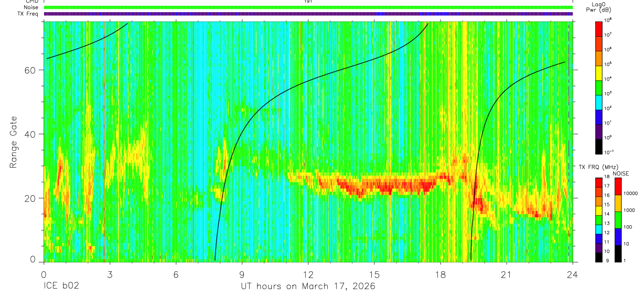Viewport: 644px width, 297px height.
Task: Click the 24 hour tick on the time axis
Action: [572, 274]
